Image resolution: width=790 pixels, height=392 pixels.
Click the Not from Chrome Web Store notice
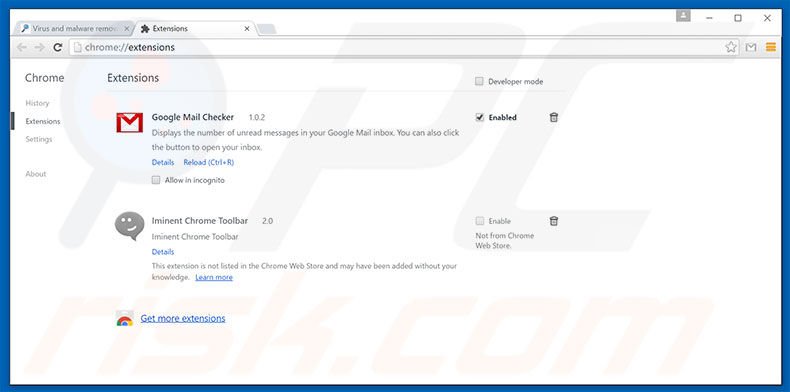(x=504, y=240)
